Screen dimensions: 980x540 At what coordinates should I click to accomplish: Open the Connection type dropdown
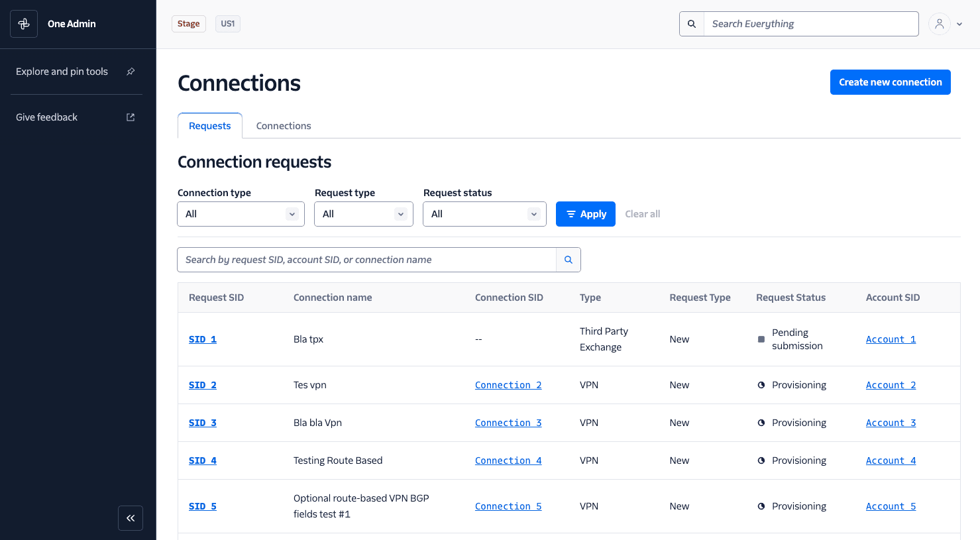[x=241, y=213]
